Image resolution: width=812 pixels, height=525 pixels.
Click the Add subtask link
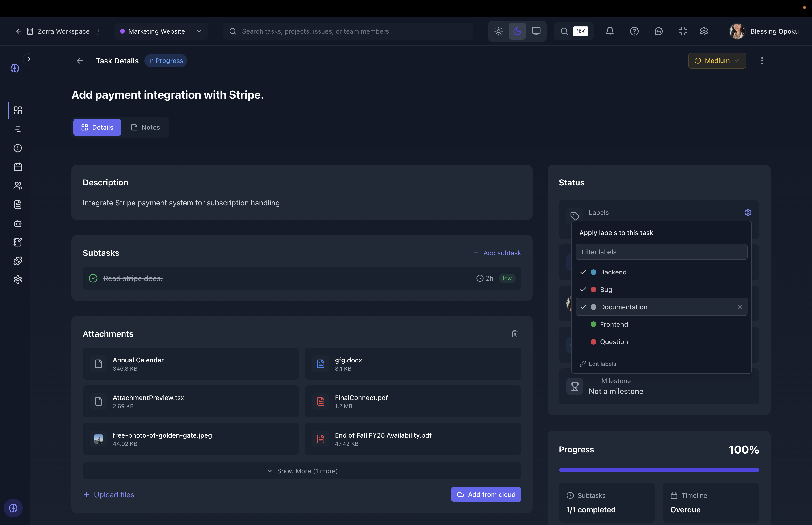click(497, 253)
